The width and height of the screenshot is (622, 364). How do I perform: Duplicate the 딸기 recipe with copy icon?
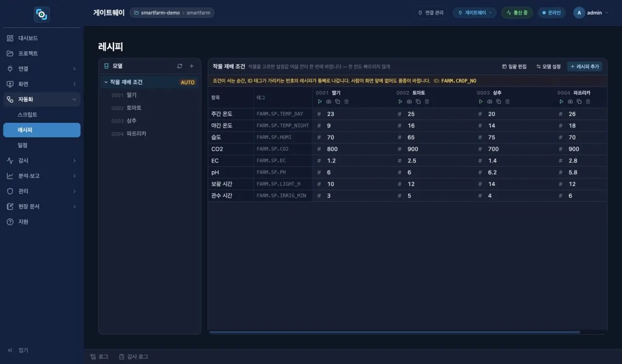click(337, 102)
